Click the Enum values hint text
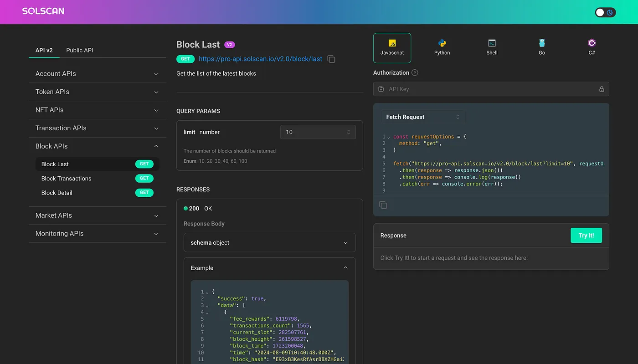 click(x=216, y=161)
